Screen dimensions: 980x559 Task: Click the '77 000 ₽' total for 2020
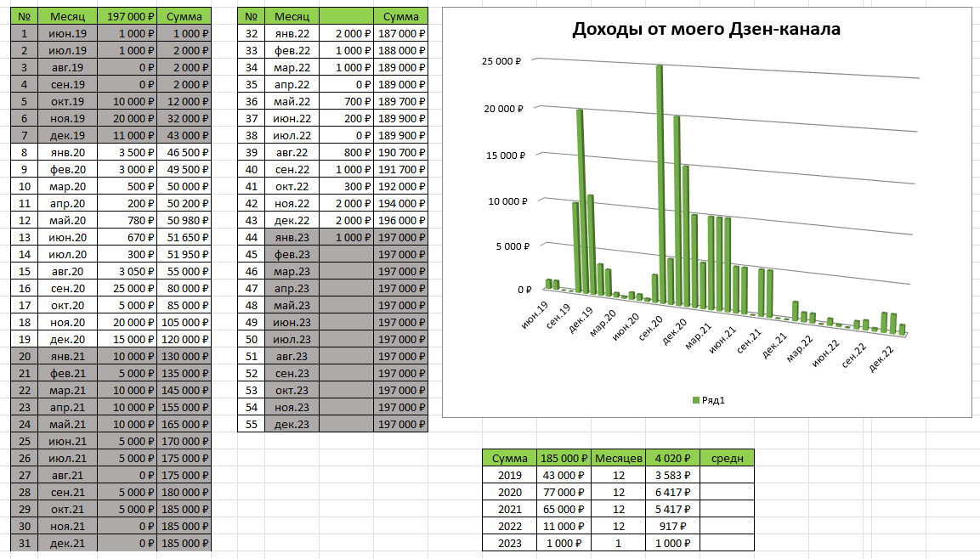point(564,492)
